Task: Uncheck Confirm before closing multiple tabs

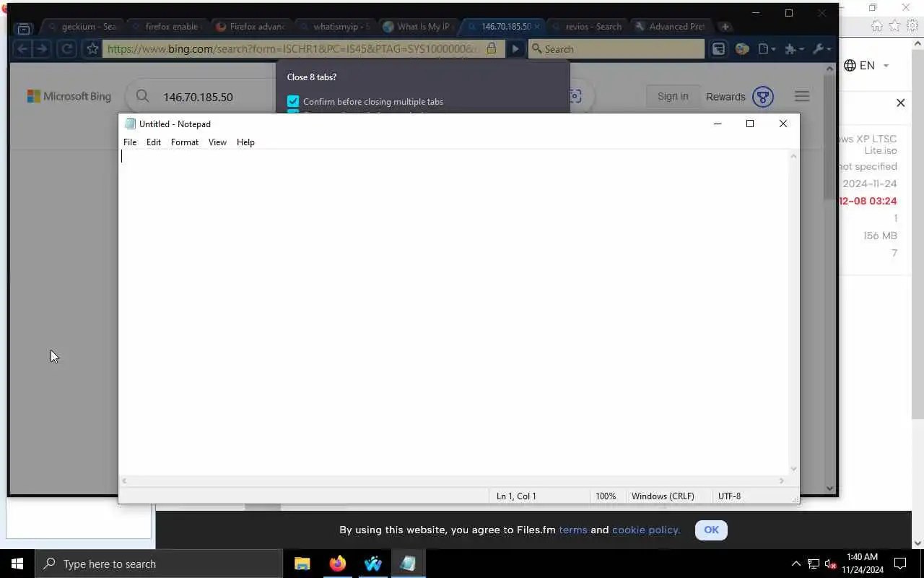Action: [x=293, y=102]
